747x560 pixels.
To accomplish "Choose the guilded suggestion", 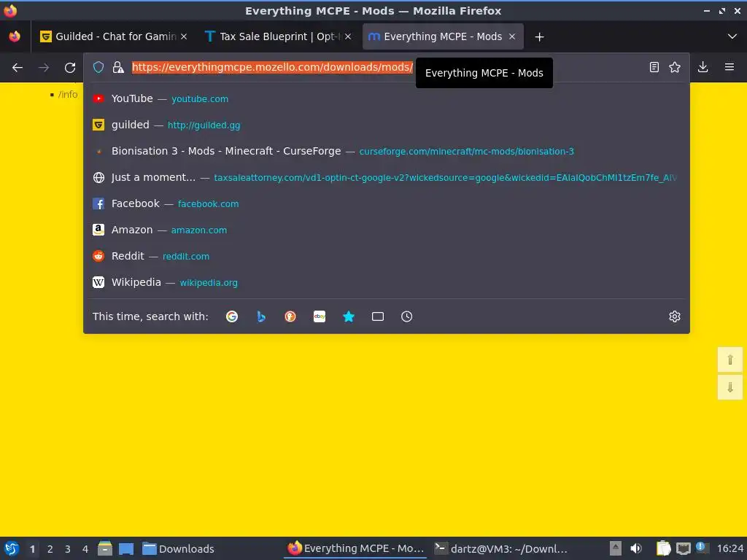I will pos(387,125).
